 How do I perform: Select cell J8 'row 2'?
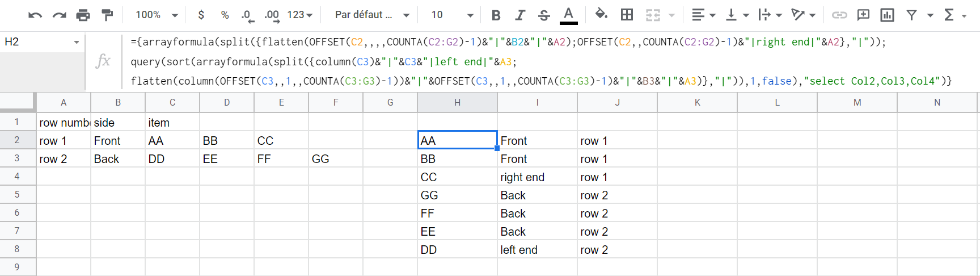point(617,250)
